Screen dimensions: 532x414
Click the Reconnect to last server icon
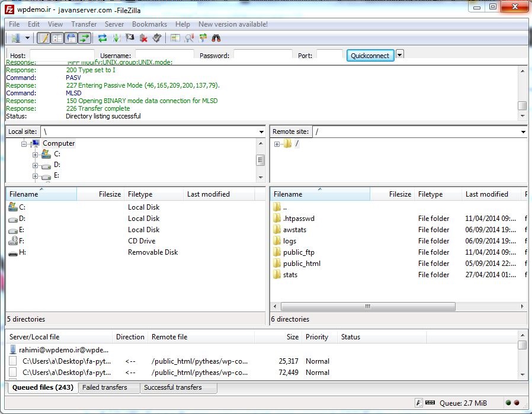click(157, 38)
